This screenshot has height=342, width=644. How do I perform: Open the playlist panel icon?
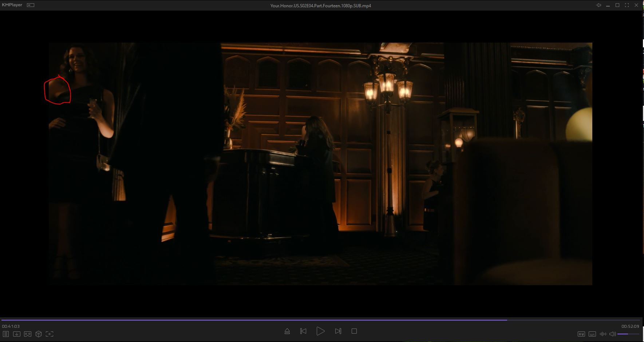click(6, 334)
